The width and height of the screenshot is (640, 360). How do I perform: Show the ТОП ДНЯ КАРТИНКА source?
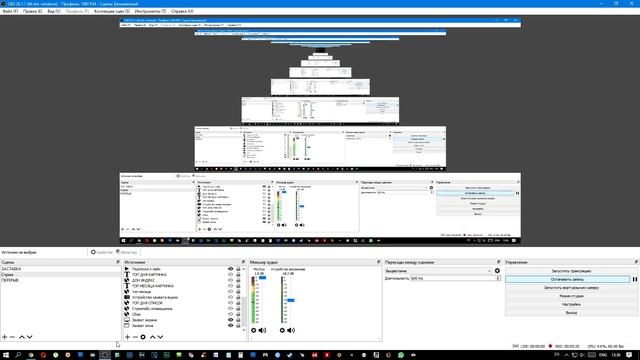coord(231,275)
